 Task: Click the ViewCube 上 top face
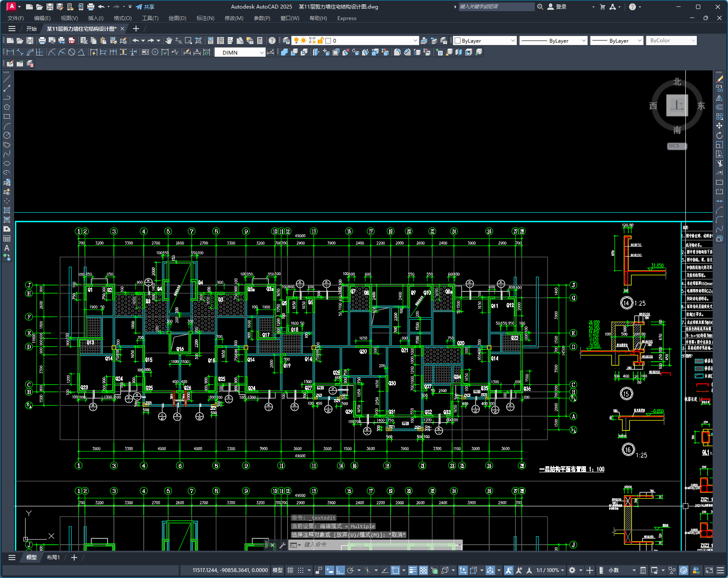[x=677, y=105]
